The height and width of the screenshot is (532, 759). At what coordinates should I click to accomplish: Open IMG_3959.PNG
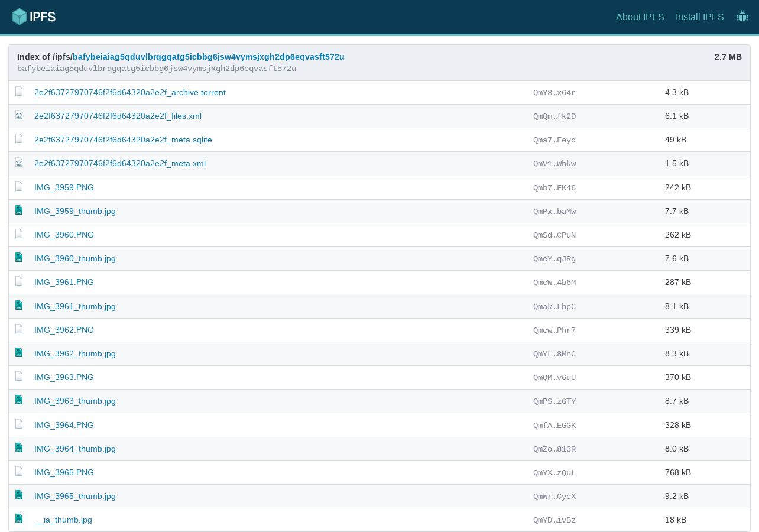coord(64,187)
